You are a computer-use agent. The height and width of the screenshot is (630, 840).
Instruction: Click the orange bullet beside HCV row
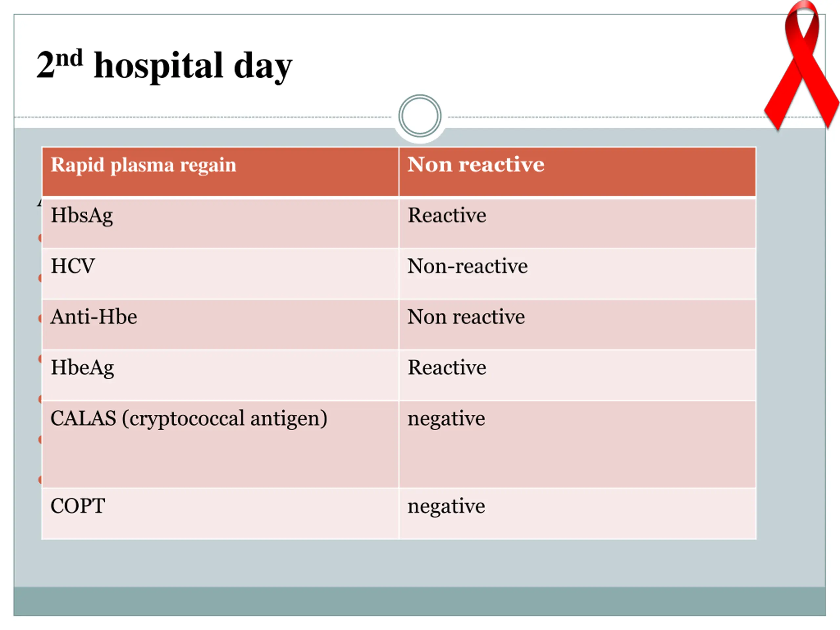pyautogui.click(x=40, y=278)
